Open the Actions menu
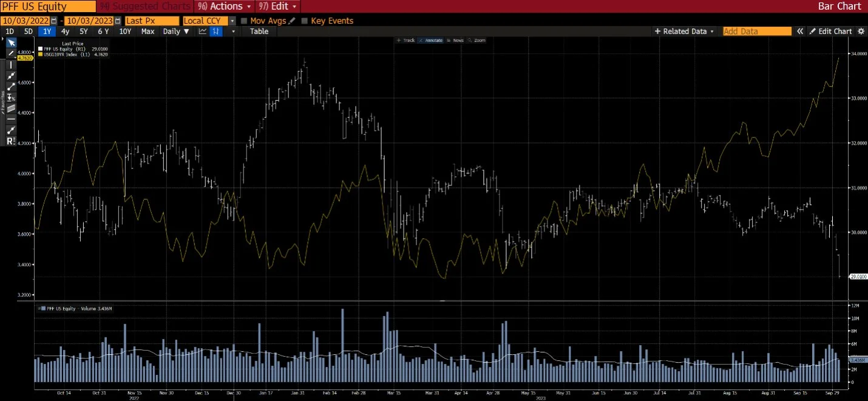The width and height of the screenshot is (868, 401). coord(224,6)
